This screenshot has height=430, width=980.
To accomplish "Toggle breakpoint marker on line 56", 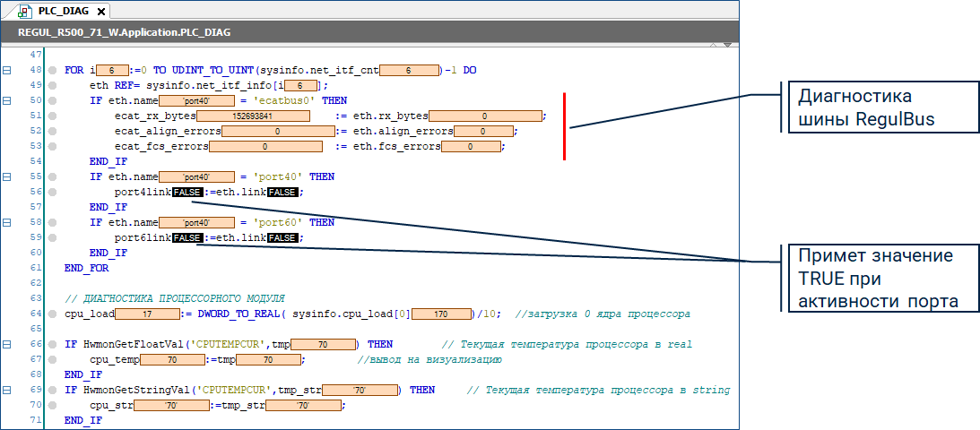I will (53, 192).
